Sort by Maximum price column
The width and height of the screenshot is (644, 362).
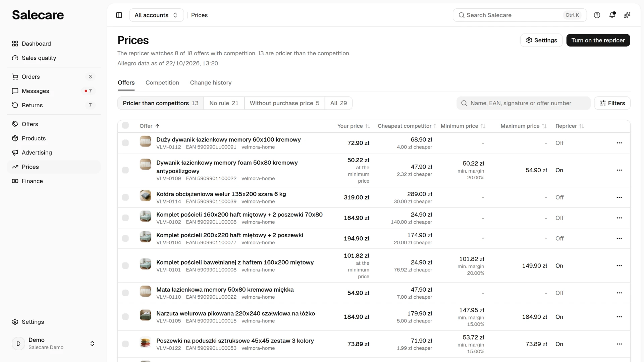(x=524, y=126)
